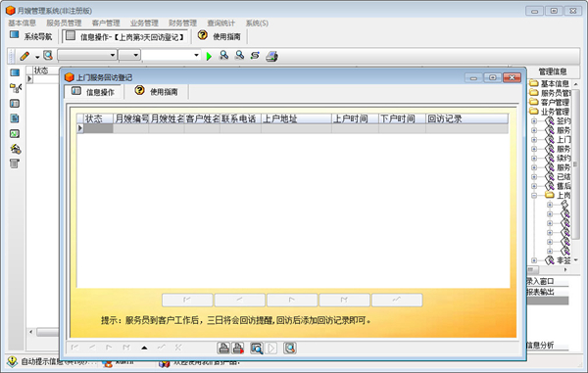Click the row selector cell in dialog grid
Viewport: 588px width, 373px height.
tap(80, 128)
